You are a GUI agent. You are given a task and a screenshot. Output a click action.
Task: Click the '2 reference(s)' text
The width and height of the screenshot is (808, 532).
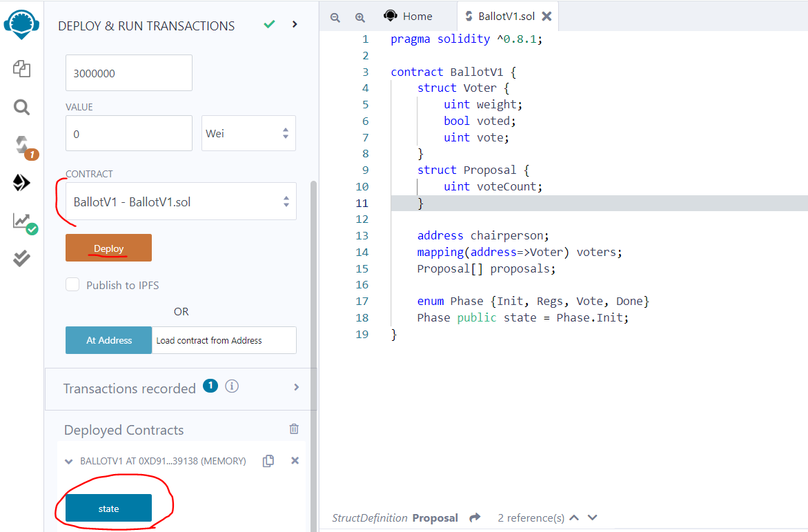click(531, 518)
